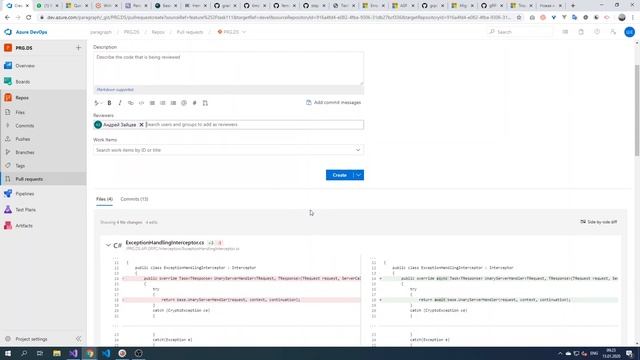The image size is (640, 360).
Task: Toggle bold formatting in description toolbar
Action: tap(109, 103)
